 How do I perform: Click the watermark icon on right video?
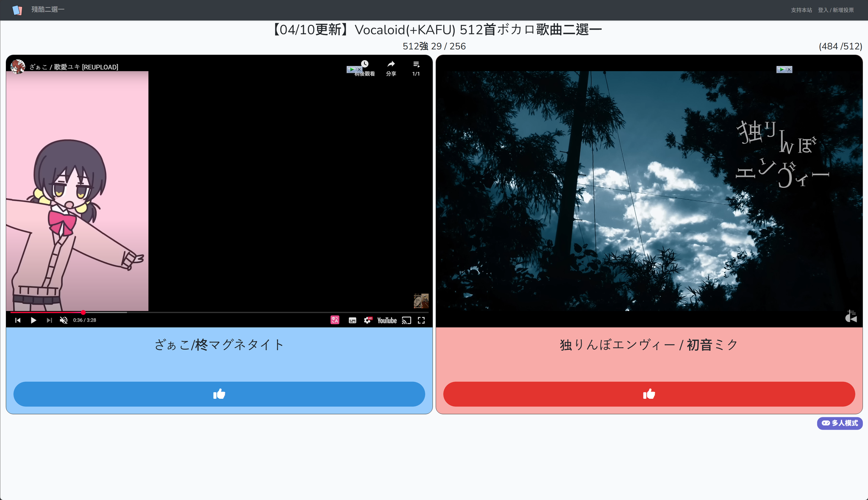click(851, 316)
